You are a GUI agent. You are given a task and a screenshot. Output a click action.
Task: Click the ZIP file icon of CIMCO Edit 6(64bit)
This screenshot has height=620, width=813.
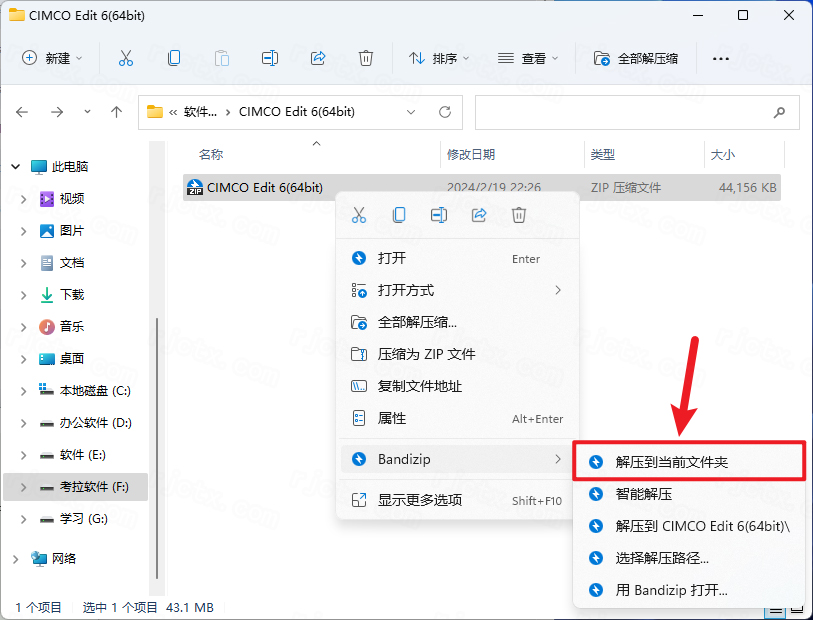(195, 187)
